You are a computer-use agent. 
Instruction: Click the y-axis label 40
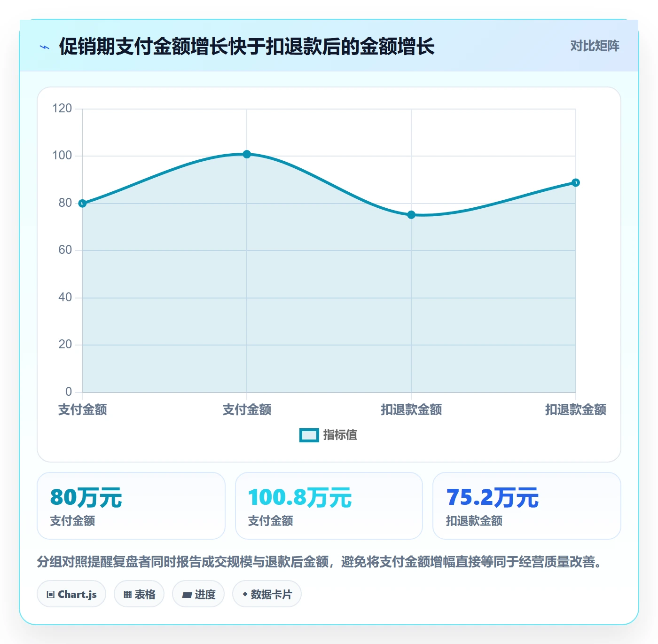[65, 298]
